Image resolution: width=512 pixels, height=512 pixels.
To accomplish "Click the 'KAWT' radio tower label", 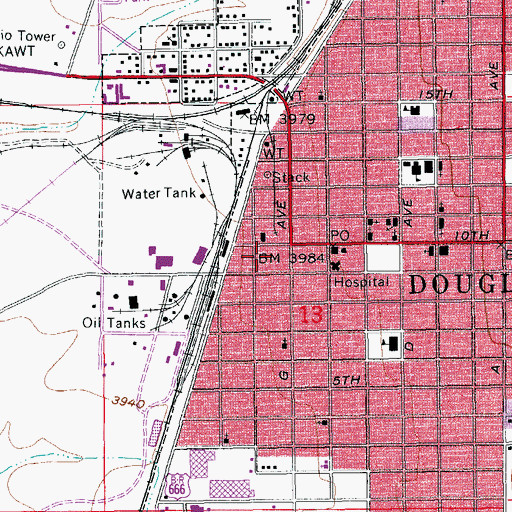I will [17, 51].
